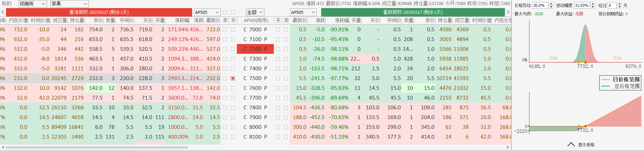
Task: Decrease 波动幅度 with the down spinner arrow
Action: pos(593,7)
